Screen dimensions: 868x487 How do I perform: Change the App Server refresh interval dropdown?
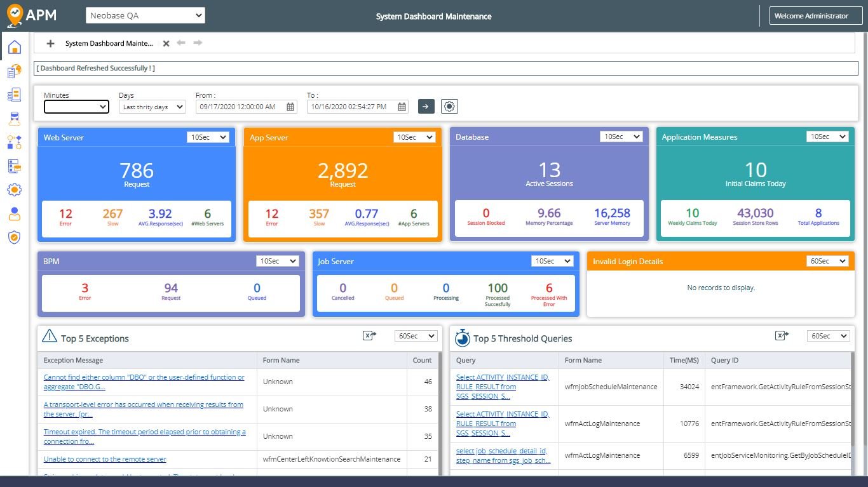(414, 137)
